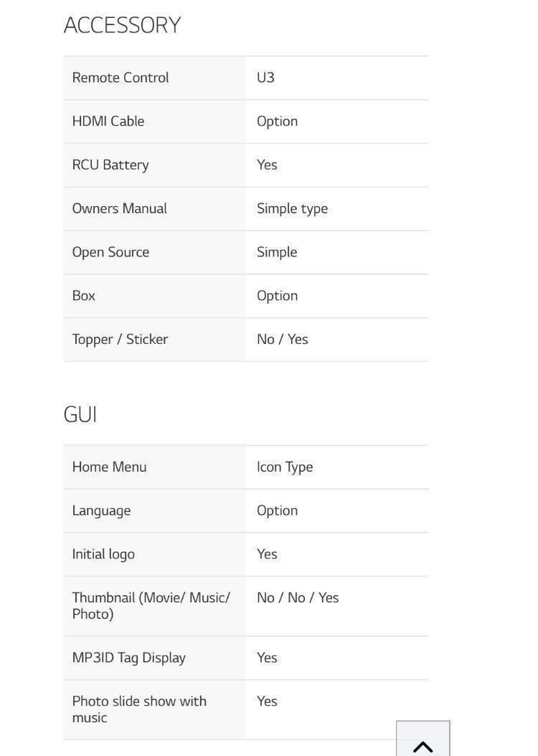Click the U3 remote control value
This screenshot has width=538, height=756.
[x=265, y=78]
